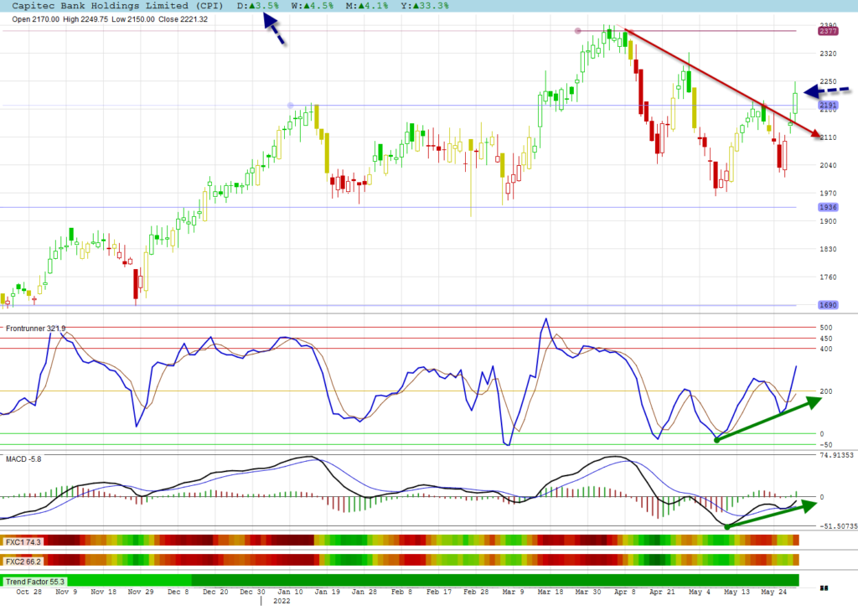Click the 400 level on Frontrunner axis
The width and height of the screenshot is (858, 616).
[x=825, y=349]
